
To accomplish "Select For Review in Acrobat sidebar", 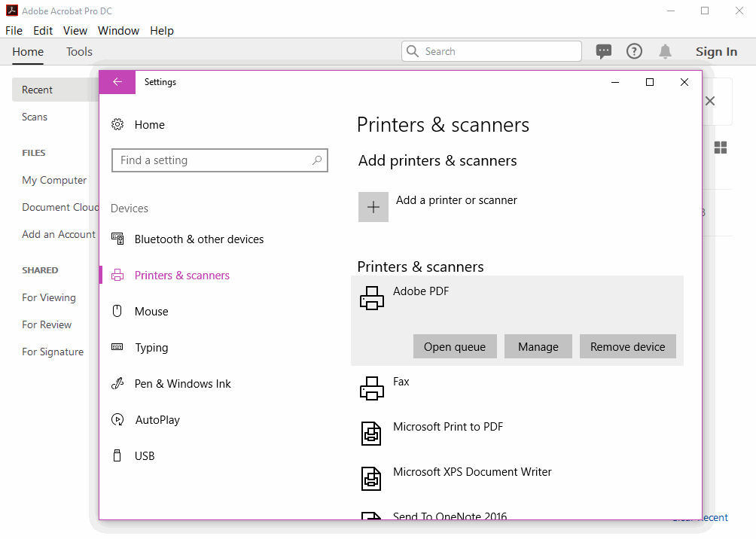I will coord(47,324).
